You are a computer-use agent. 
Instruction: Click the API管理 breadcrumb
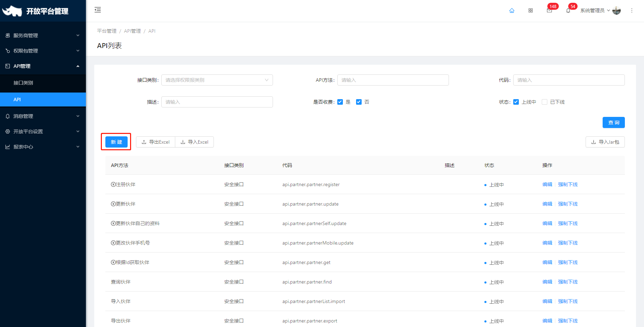132,31
